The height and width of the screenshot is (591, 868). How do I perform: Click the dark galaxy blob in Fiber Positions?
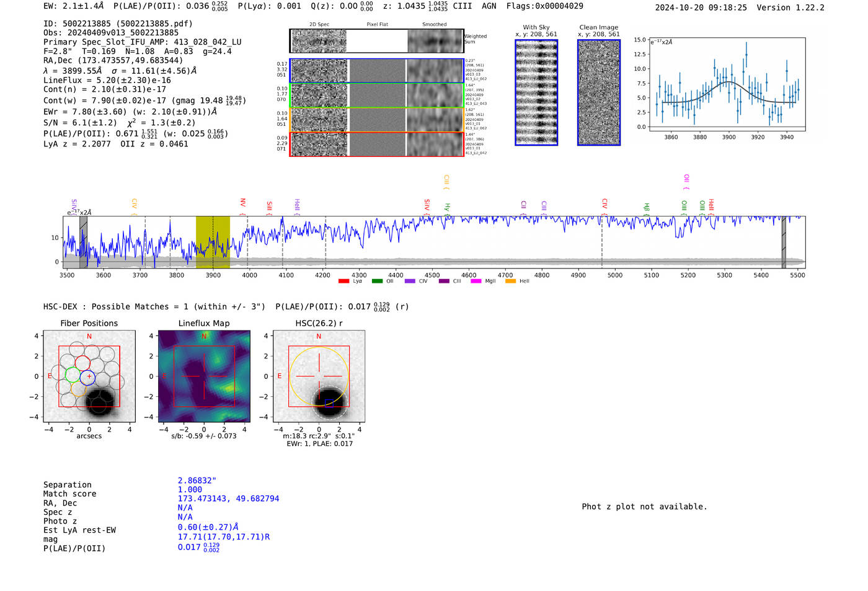pyautogui.click(x=99, y=402)
